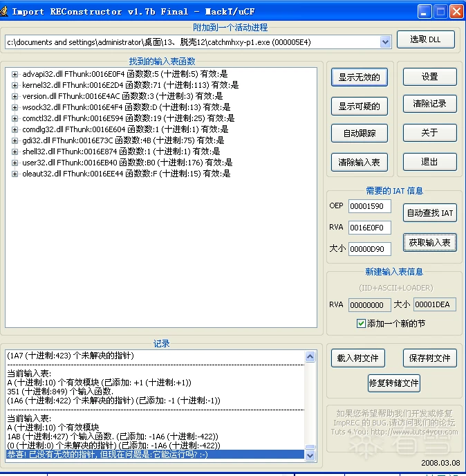The height and width of the screenshot is (476, 466).
Task: Select the wsock32.dll FThunk:0016E4F4 row
Action: click(127, 107)
